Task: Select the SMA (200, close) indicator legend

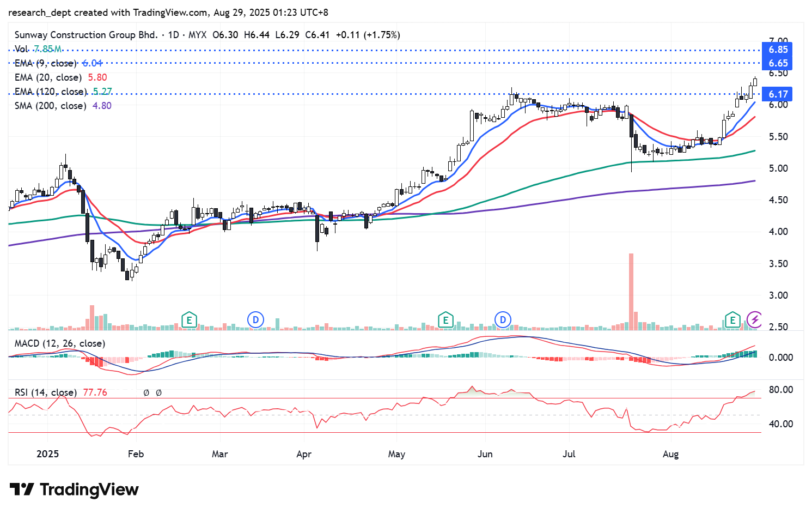Action: coord(63,106)
